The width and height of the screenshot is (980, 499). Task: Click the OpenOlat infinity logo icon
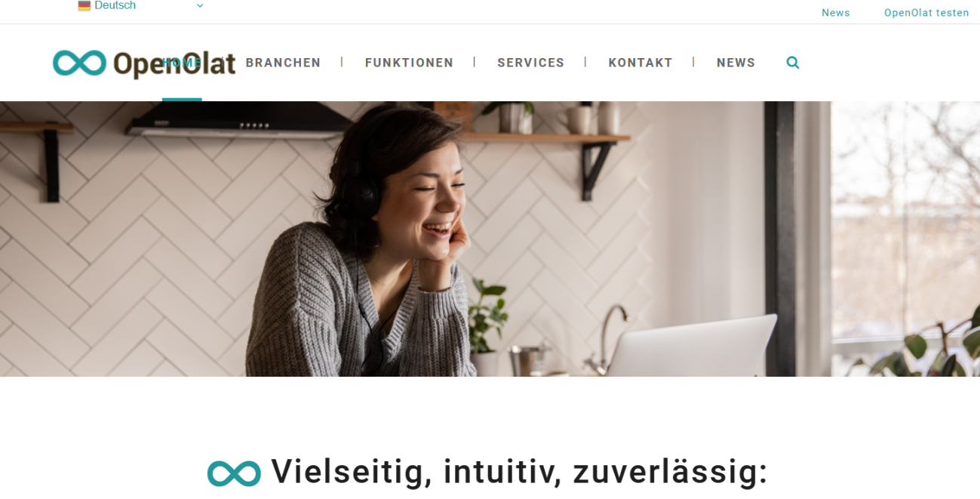(x=79, y=63)
